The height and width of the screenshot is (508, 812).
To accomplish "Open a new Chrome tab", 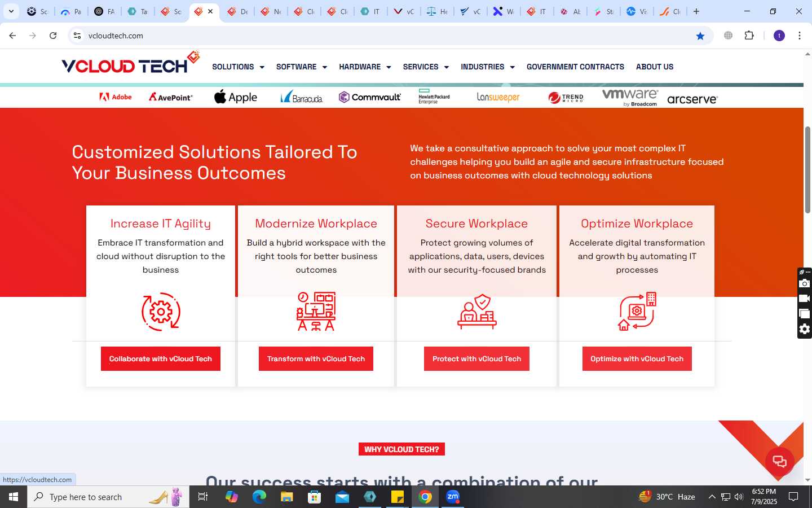I will [696, 11].
